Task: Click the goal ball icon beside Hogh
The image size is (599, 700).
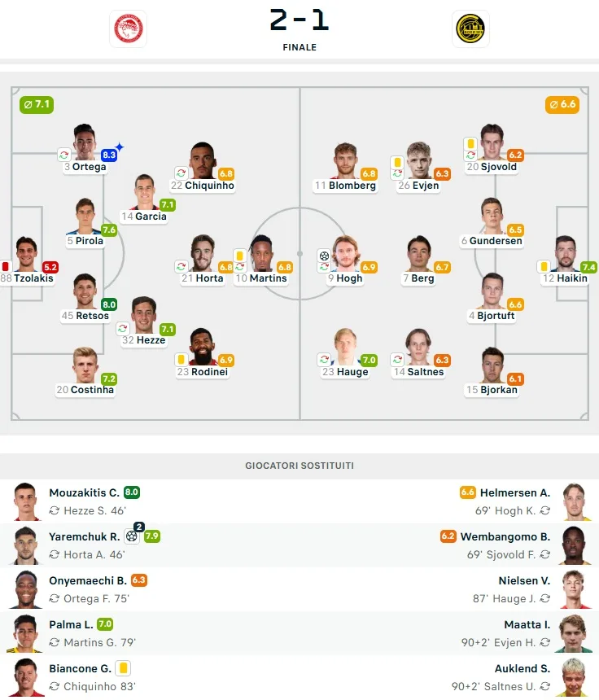Action: click(324, 256)
